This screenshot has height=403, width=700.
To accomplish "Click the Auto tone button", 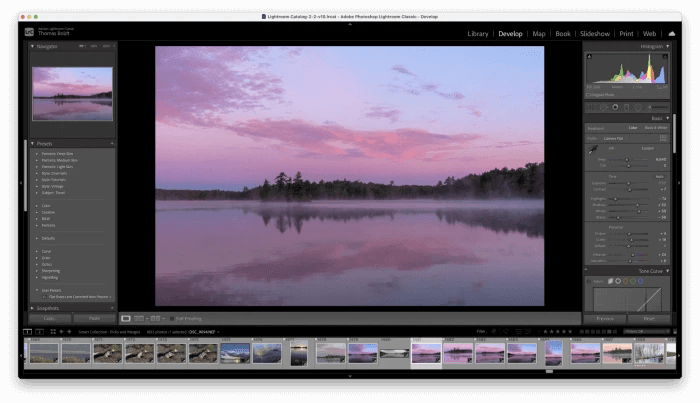I will coord(659,177).
